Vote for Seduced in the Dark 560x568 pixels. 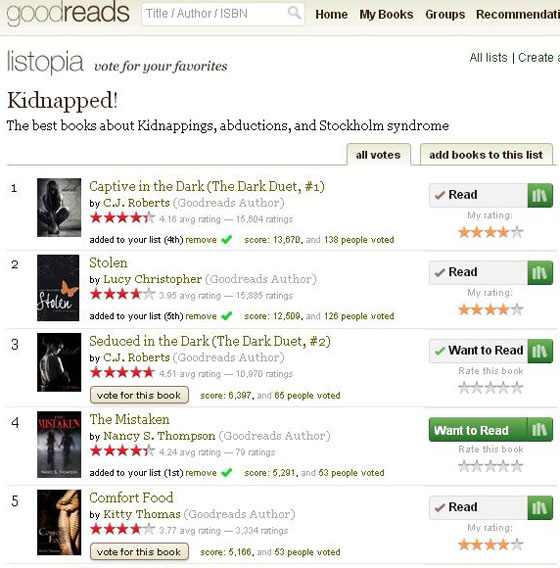pos(139,395)
